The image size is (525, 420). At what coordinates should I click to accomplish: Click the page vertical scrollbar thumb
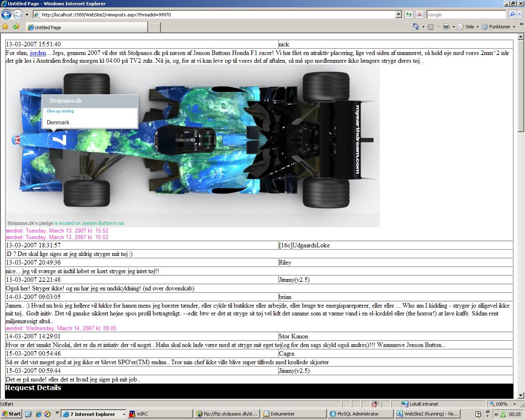(x=521, y=86)
